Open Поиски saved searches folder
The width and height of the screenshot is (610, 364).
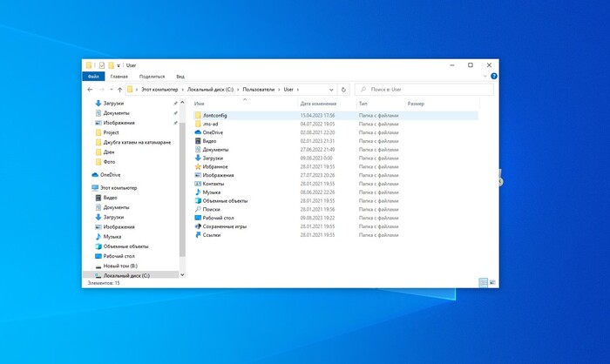[212, 209]
